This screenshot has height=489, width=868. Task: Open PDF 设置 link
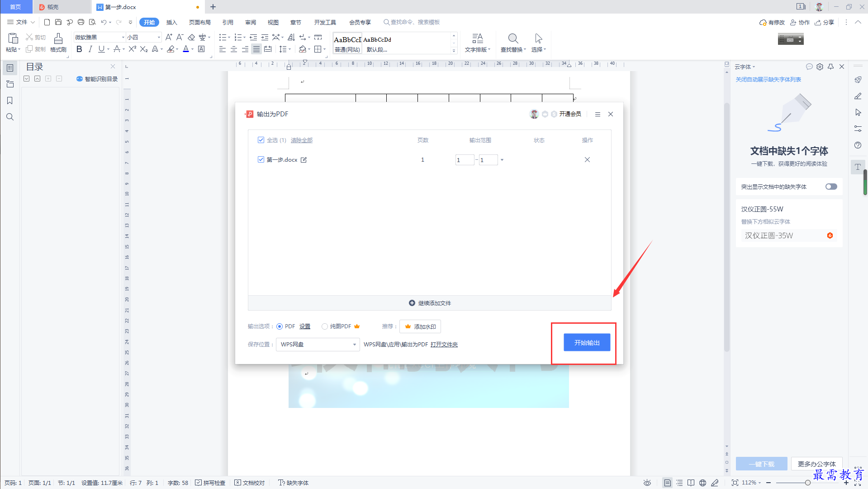point(305,326)
